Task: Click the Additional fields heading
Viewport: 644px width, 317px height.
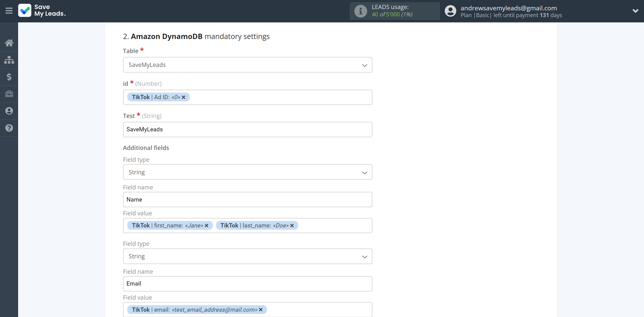Action: [x=146, y=148]
